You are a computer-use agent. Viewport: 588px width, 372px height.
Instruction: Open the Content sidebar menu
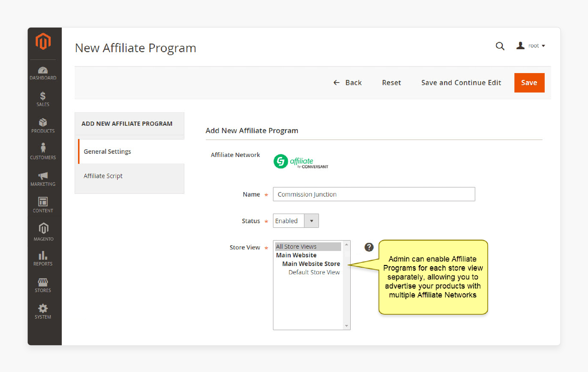pyautogui.click(x=43, y=205)
